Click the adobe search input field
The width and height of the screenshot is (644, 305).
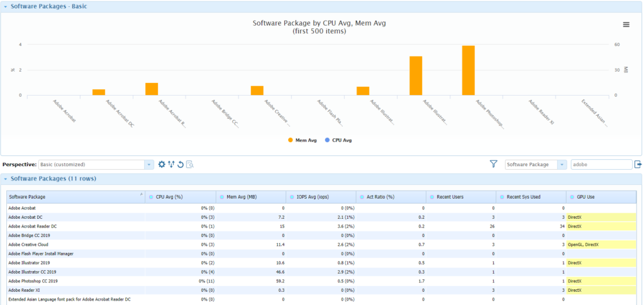(601, 165)
